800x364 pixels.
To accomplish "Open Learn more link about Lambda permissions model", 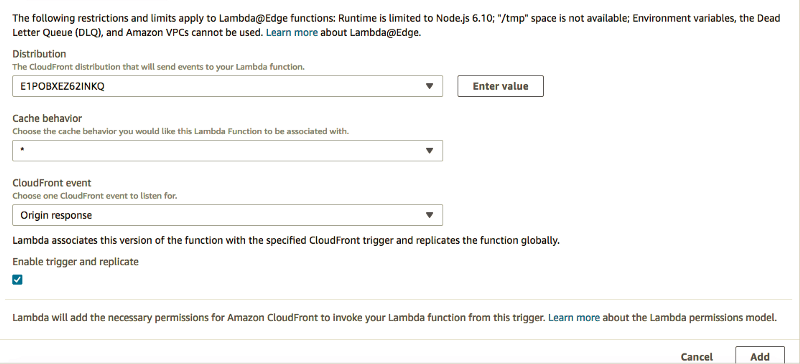I will pos(574,318).
